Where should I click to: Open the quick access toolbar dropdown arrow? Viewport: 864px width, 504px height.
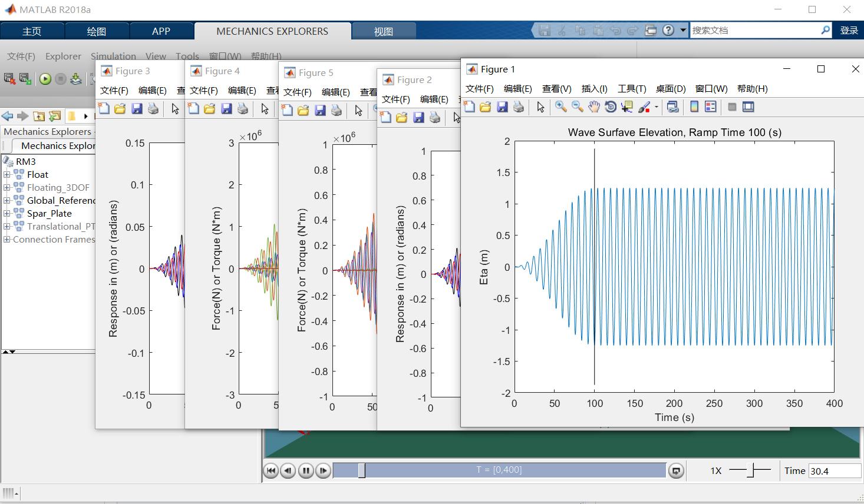[x=683, y=30]
